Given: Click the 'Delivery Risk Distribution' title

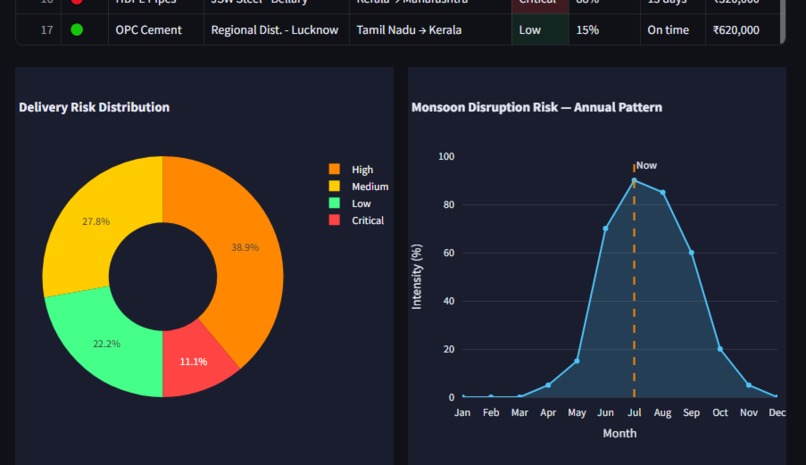Looking at the screenshot, I should point(94,107).
